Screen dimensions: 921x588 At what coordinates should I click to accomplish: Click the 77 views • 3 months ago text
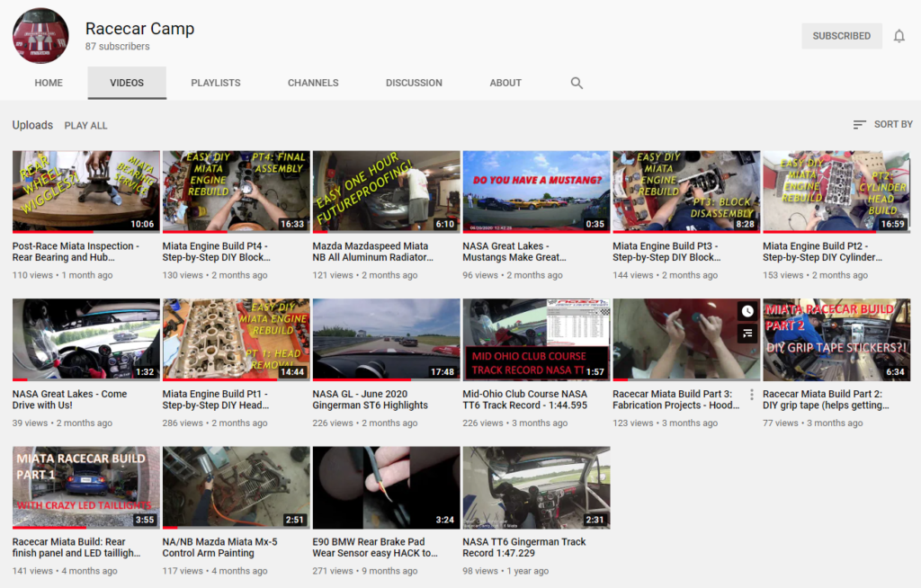(x=813, y=423)
